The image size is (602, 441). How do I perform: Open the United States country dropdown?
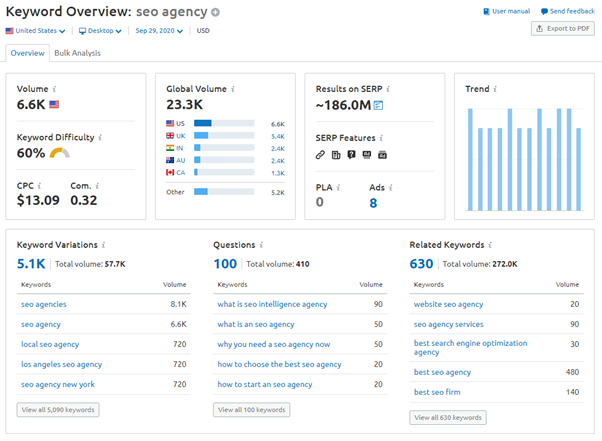coord(34,30)
